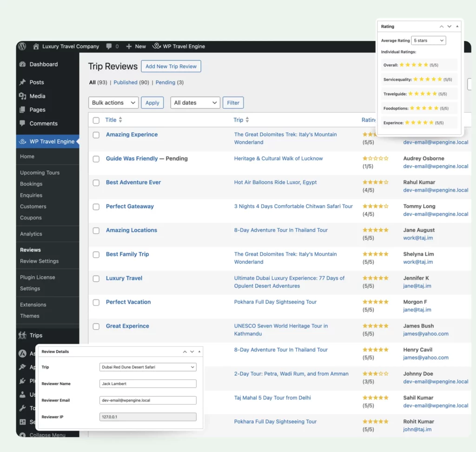
Task: Open Enquiries submenu item
Action: click(31, 195)
